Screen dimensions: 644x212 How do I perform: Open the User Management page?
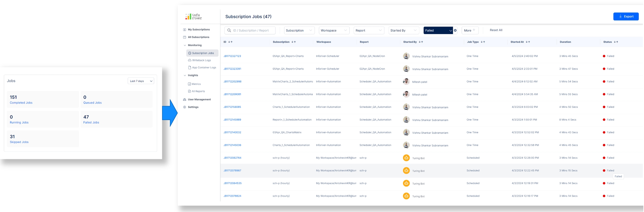(x=199, y=99)
